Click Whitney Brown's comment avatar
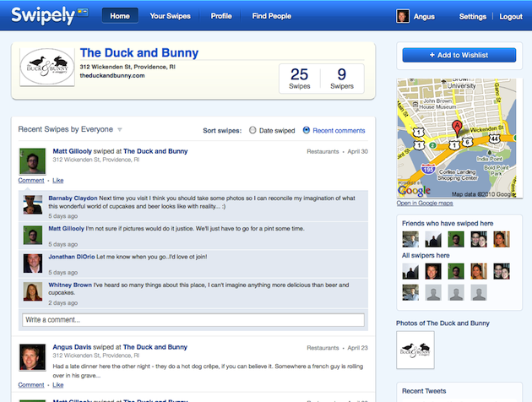 pos(33,291)
